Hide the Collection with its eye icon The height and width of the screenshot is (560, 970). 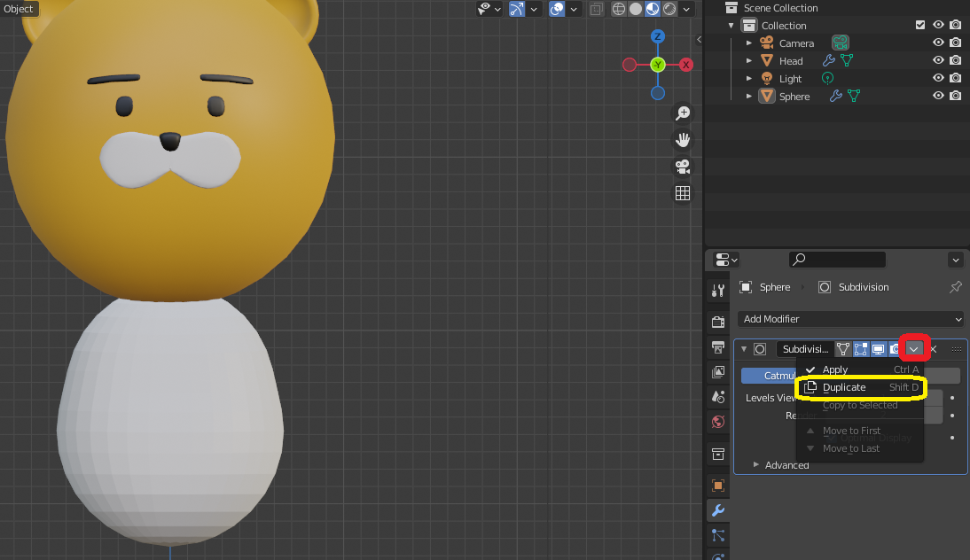pos(938,25)
